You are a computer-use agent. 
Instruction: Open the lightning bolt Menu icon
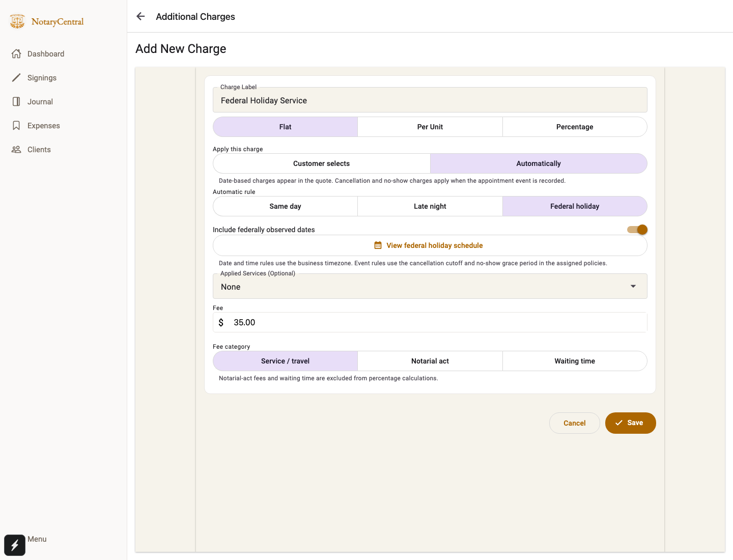click(x=15, y=545)
